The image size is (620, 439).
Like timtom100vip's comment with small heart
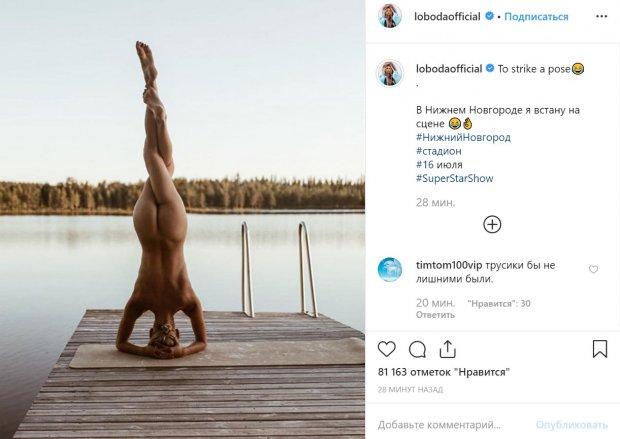pos(594,269)
